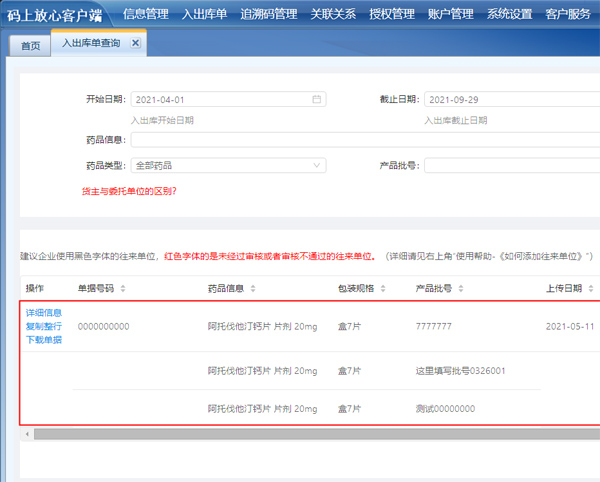Click the 药品信息 input field
The image size is (600, 482).
tap(360, 140)
